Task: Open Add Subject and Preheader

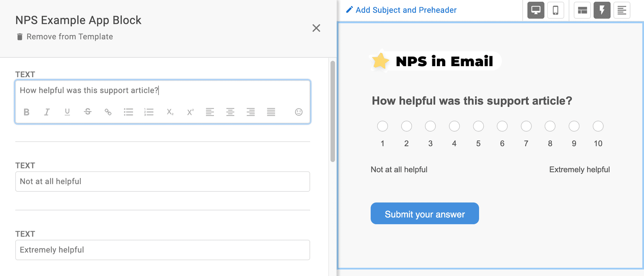Action: tap(401, 10)
